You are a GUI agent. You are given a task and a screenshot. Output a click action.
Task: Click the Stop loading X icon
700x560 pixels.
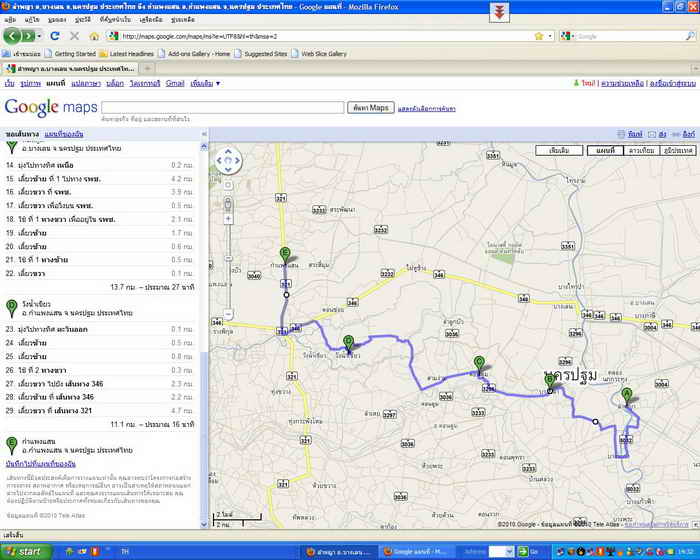pos(75,36)
